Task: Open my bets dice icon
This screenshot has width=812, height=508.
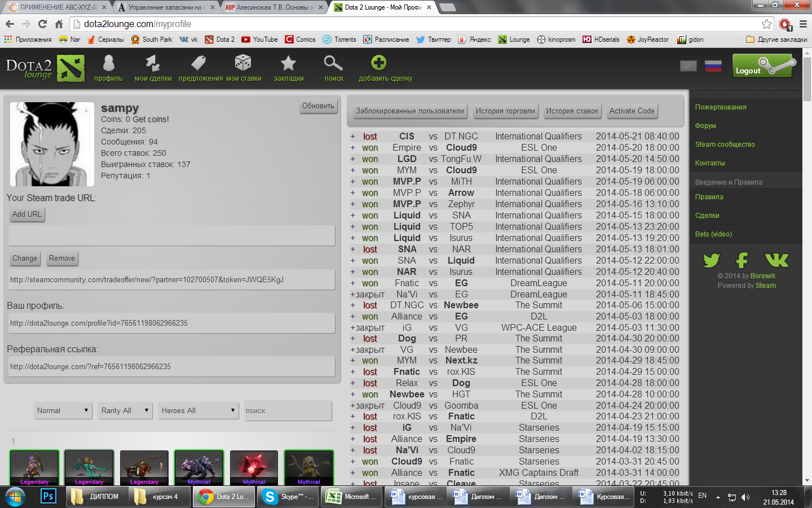Action: [243, 63]
